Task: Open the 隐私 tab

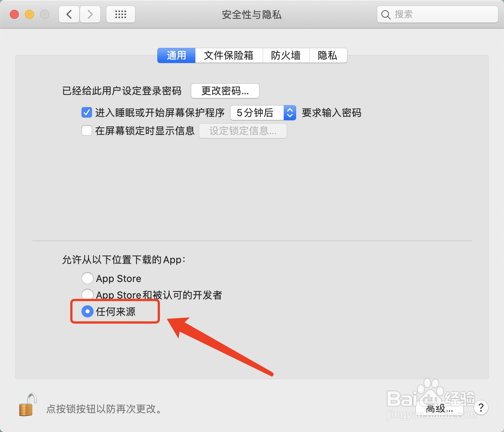Action: point(328,55)
